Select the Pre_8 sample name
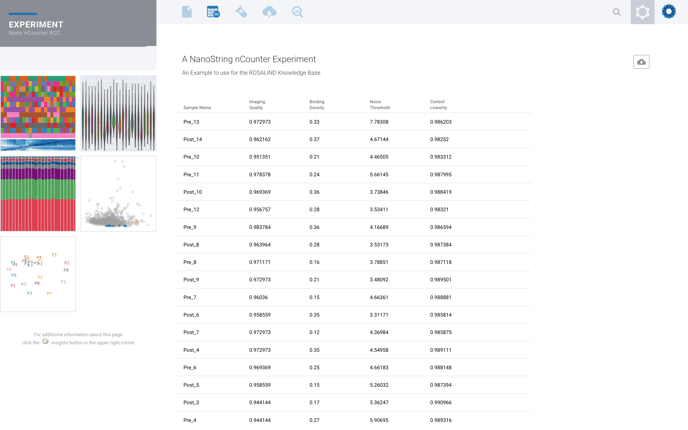 [190, 262]
